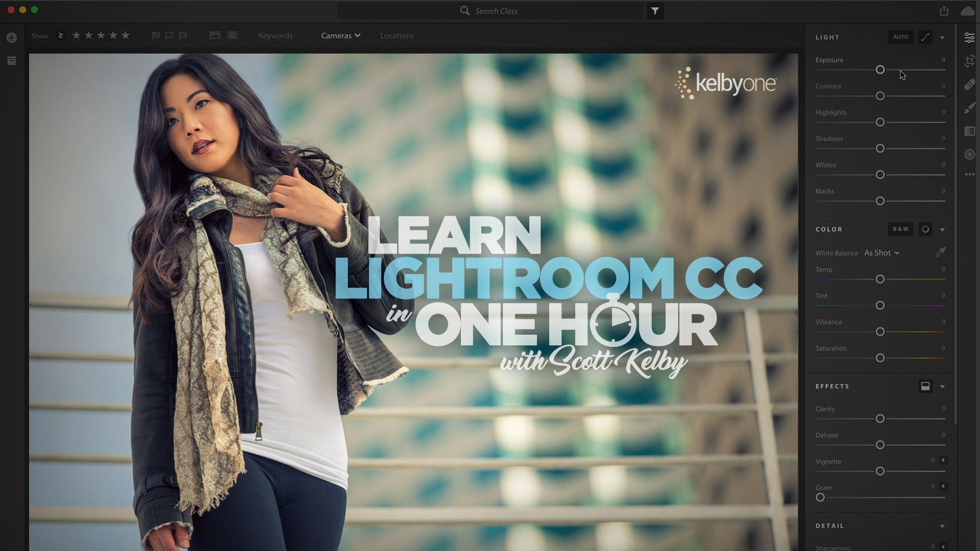The height and width of the screenshot is (551, 980).
Task: Click the search magnifier icon
Action: coord(464,11)
